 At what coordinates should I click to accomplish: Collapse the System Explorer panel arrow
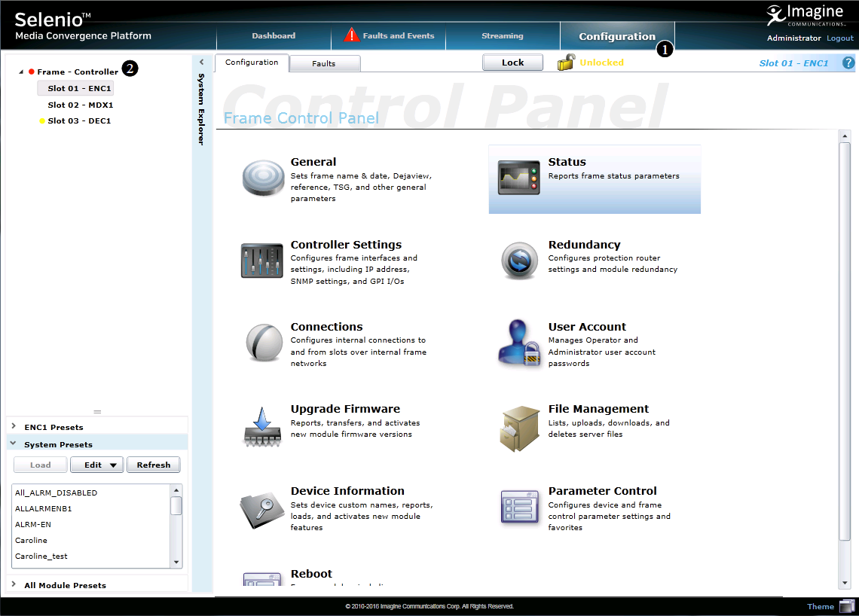(x=202, y=62)
